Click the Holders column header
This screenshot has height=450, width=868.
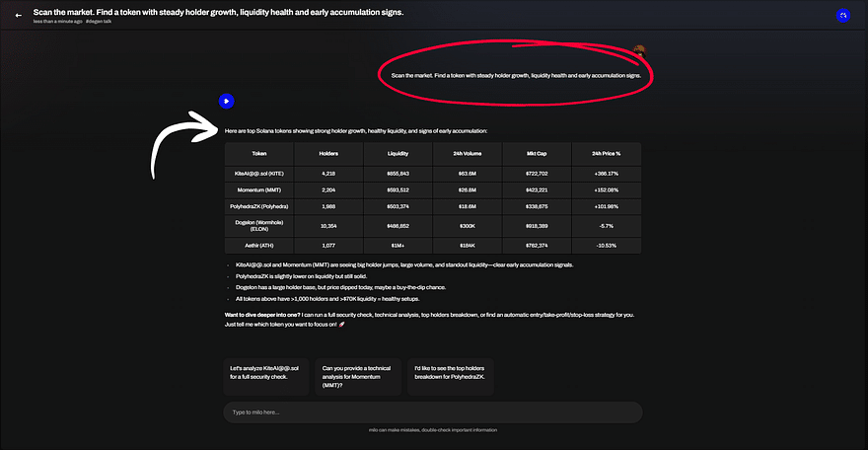point(328,154)
